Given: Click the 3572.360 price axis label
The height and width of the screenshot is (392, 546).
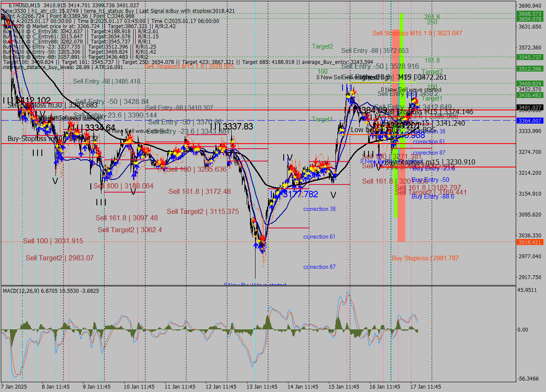Looking at the screenshot, I should point(530,47).
